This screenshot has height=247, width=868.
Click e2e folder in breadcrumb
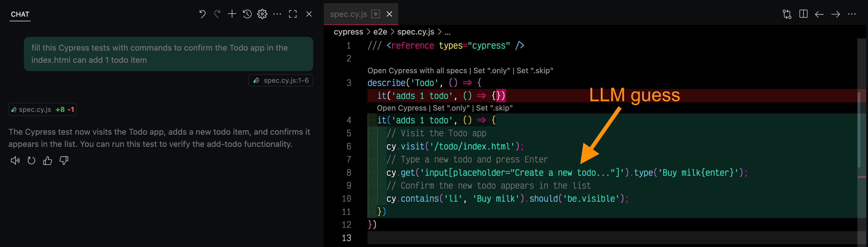coord(380,32)
